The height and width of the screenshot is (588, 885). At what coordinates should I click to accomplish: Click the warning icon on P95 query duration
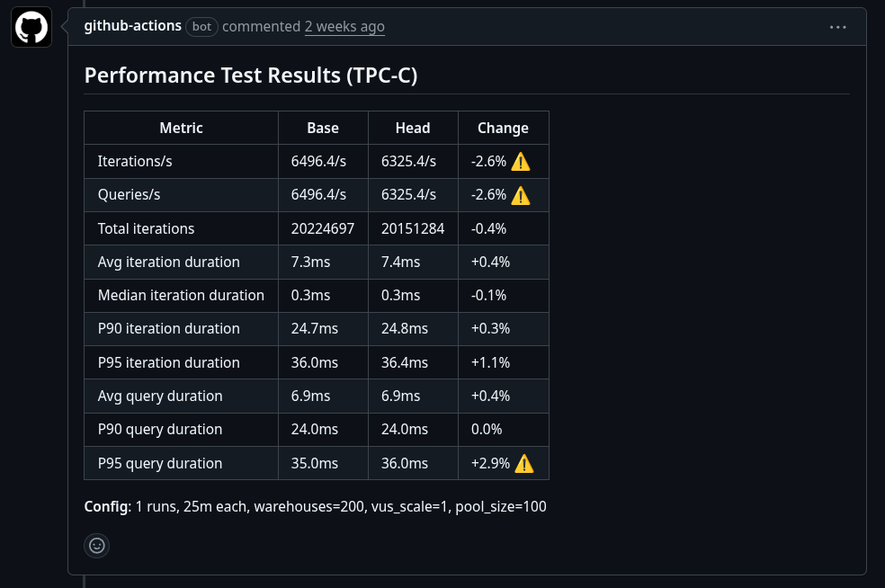(x=524, y=463)
